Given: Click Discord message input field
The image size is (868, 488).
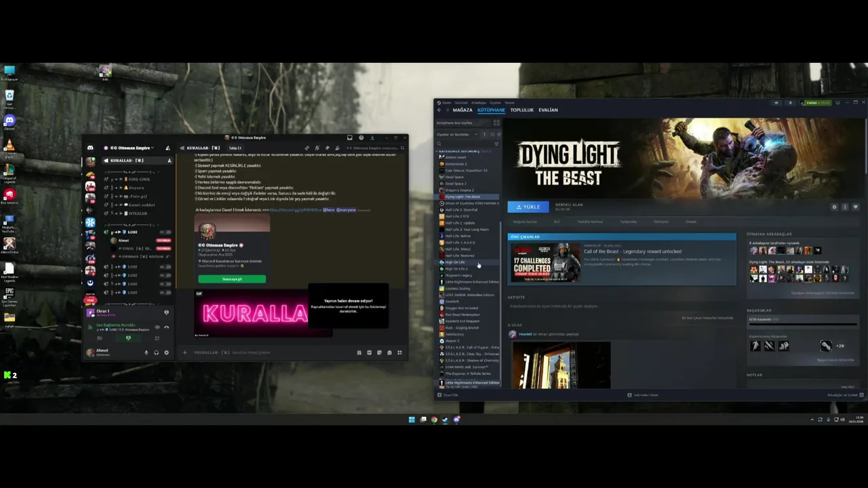Looking at the screenshot, I should click(x=271, y=352).
